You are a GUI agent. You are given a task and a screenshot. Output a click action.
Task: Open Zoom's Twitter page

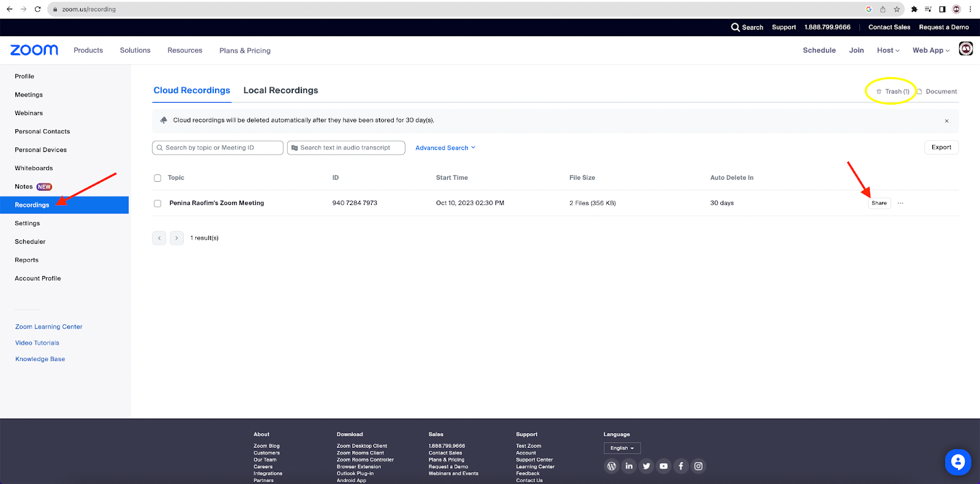tap(646, 466)
